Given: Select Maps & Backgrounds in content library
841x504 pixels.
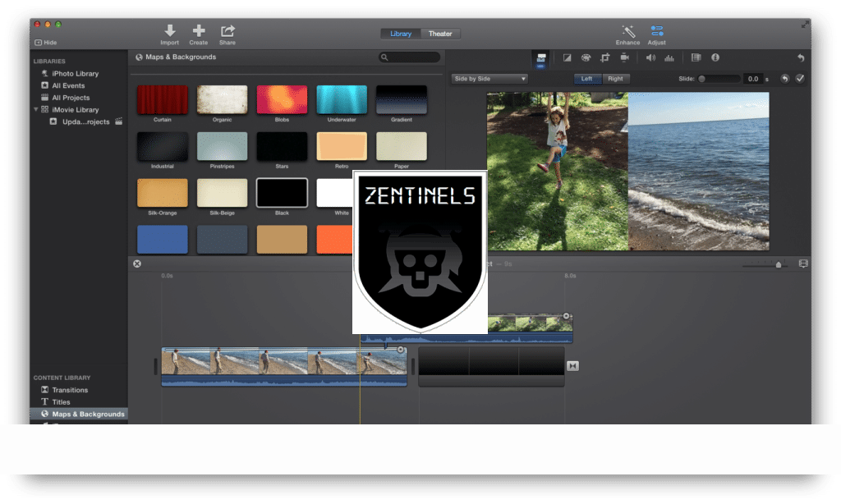Looking at the screenshot, I should [x=79, y=414].
